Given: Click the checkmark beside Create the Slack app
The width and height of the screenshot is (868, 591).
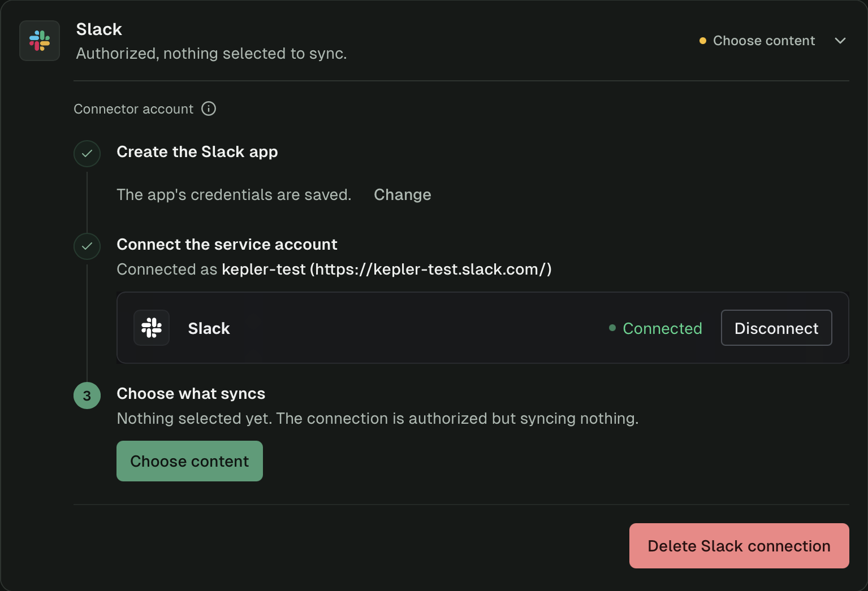Looking at the screenshot, I should click(x=87, y=154).
